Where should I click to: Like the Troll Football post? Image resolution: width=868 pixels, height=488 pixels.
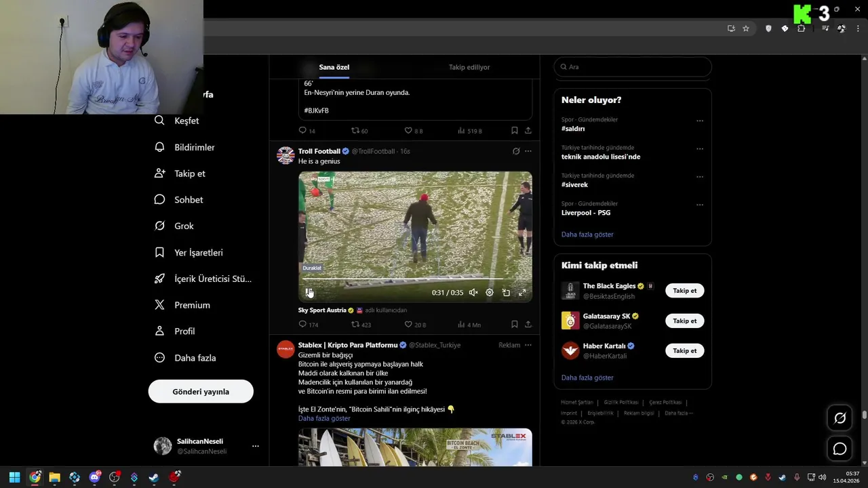[415, 325]
